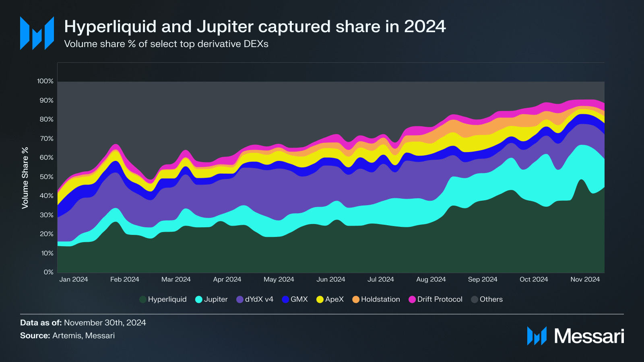The height and width of the screenshot is (362, 644).
Task: Click the 70% y-axis label
Action: click(x=46, y=139)
